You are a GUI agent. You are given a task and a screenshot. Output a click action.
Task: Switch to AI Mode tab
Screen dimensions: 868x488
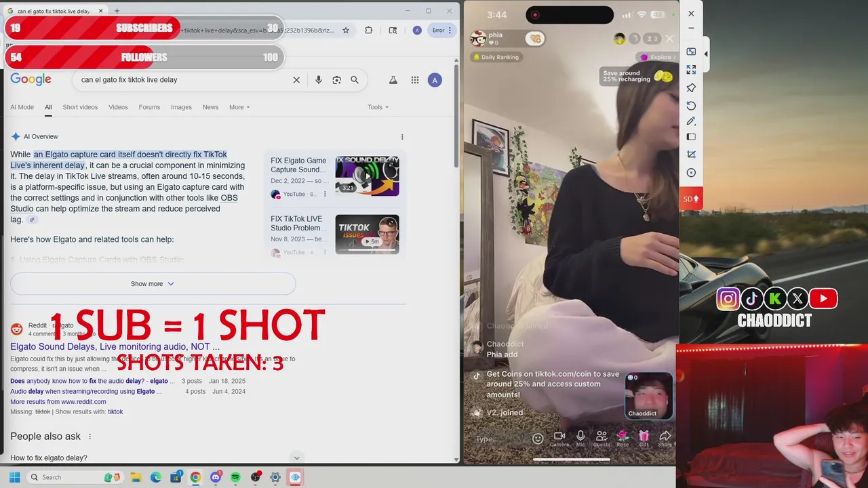pos(22,107)
